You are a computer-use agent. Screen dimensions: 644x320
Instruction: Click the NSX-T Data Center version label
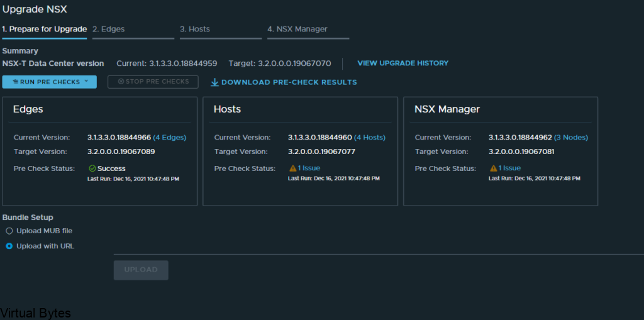click(x=53, y=63)
